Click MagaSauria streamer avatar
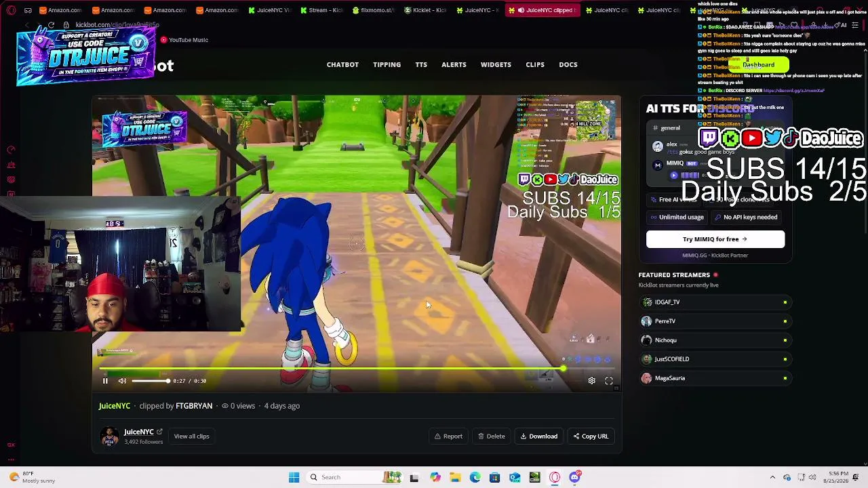This screenshot has width=868, height=488. coord(647,378)
